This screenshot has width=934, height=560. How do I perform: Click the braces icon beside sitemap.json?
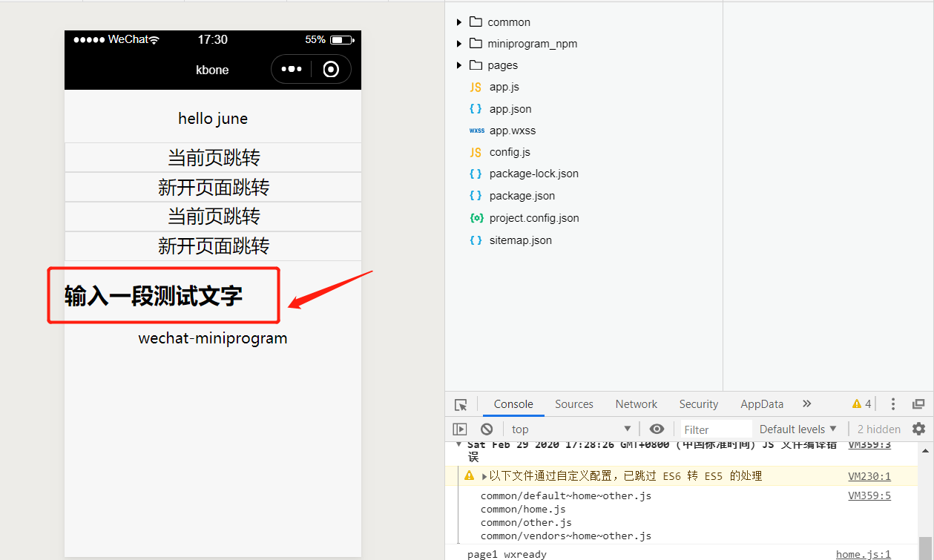[x=476, y=240]
